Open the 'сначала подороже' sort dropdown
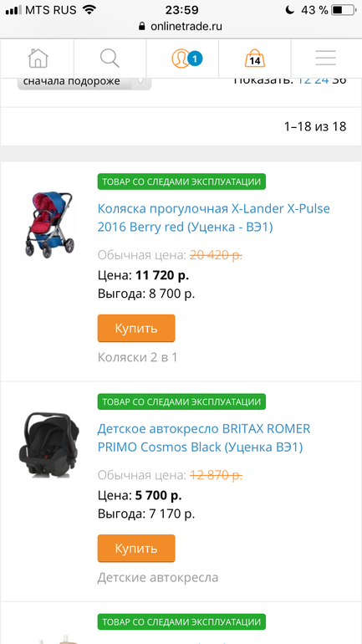362x644 pixels. pos(84,82)
